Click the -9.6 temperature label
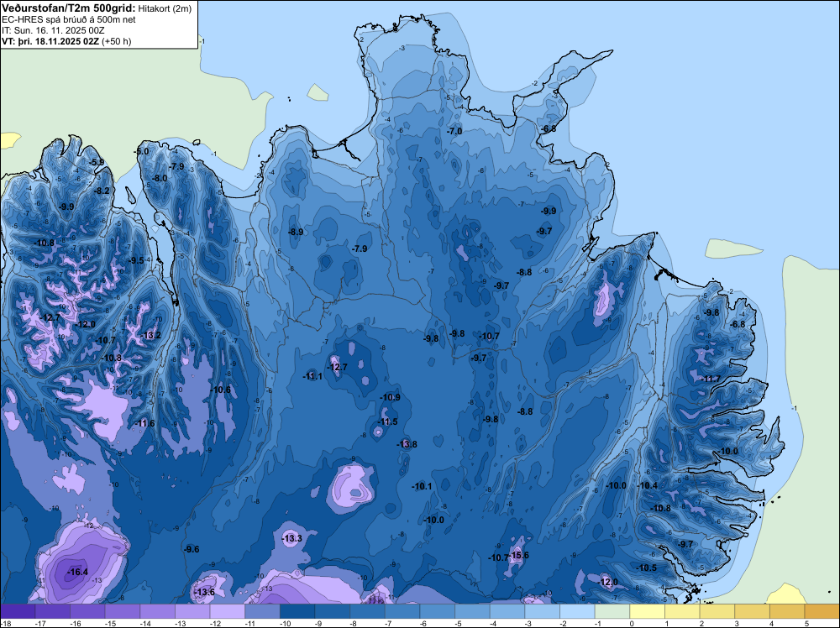Screen dimensions: 840x628 point(192,549)
